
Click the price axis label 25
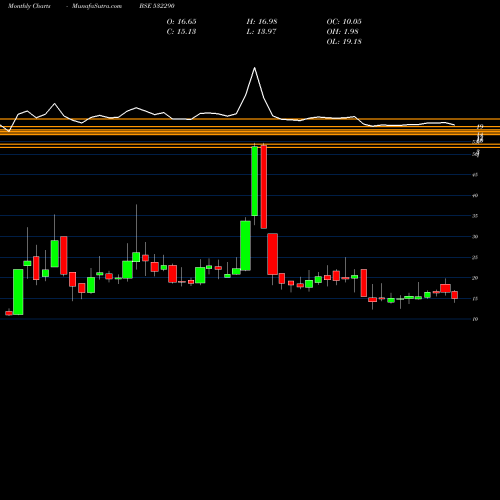click(475, 257)
